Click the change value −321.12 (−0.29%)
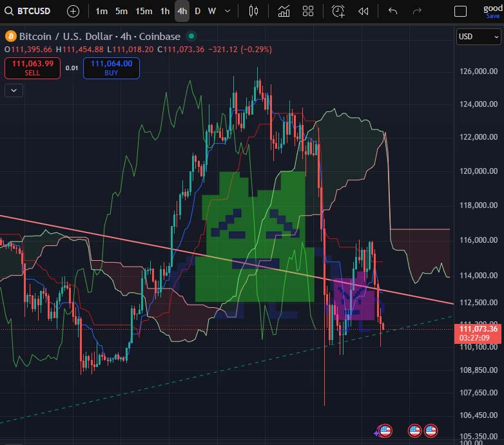Viewport: 504px width, 445px height. coord(240,50)
